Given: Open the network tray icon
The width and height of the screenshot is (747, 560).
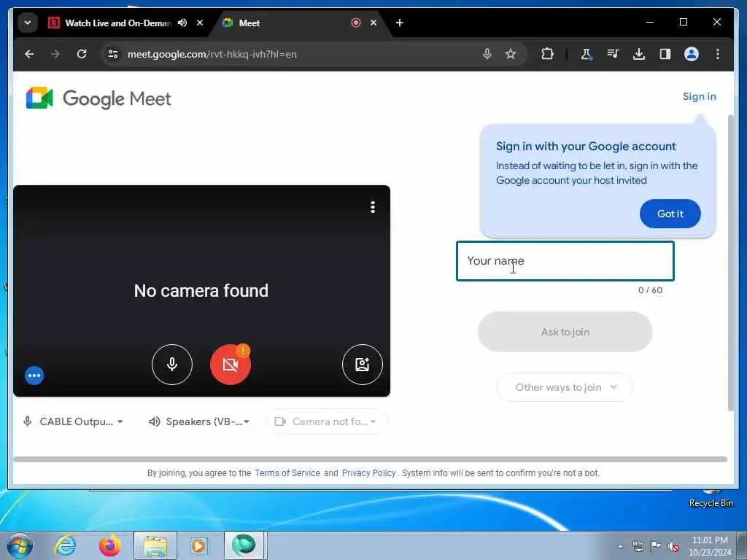Looking at the screenshot, I should click(638, 547).
